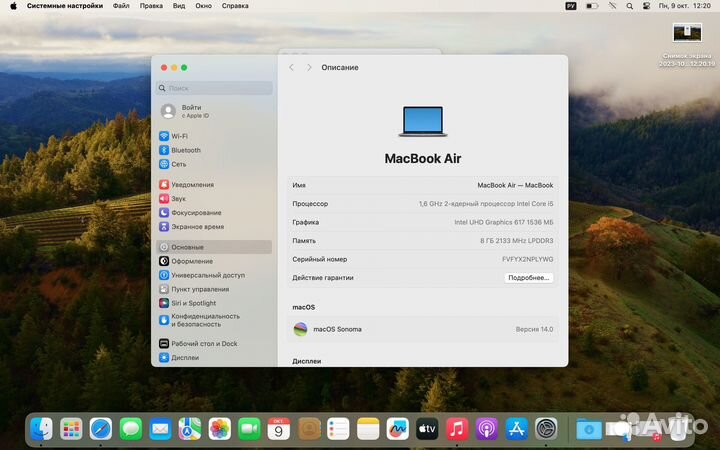This screenshot has height=450, width=720.
Task: Open the Вид menu
Action: [179, 6]
